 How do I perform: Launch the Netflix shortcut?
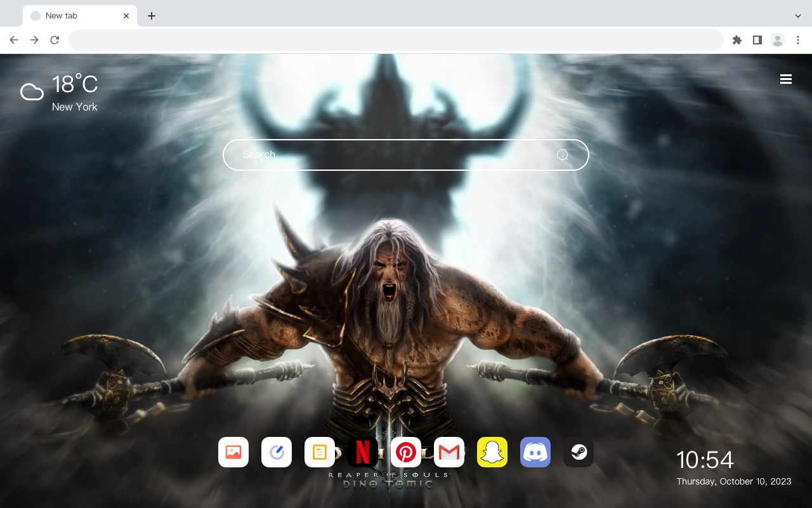pyautogui.click(x=363, y=452)
